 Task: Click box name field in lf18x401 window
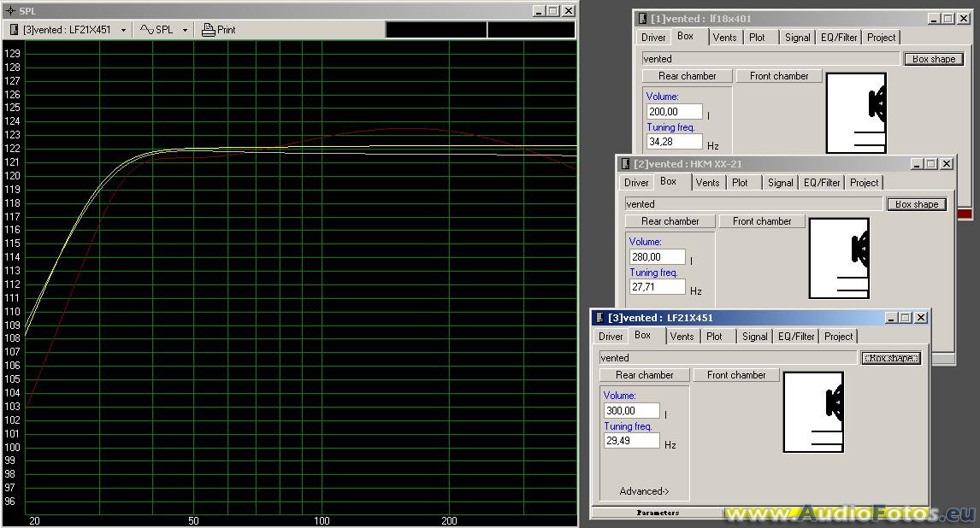pos(770,59)
